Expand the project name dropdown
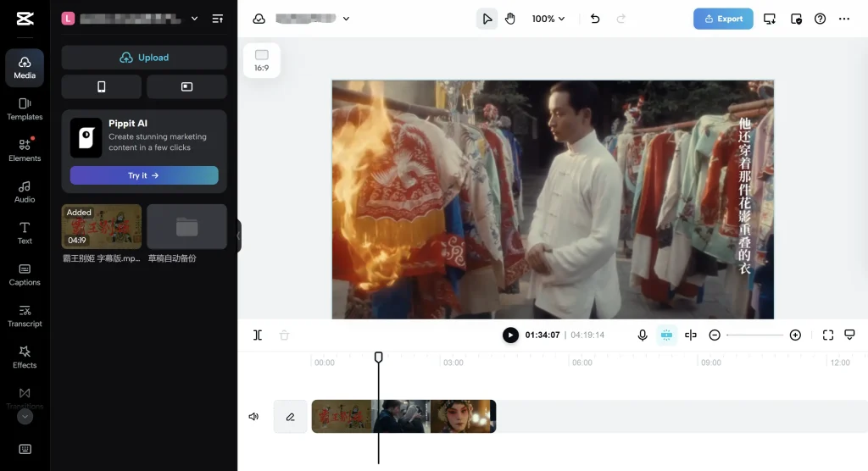Viewport: 868px width, 471px height. pyautogui.click(x=346, y=19)
